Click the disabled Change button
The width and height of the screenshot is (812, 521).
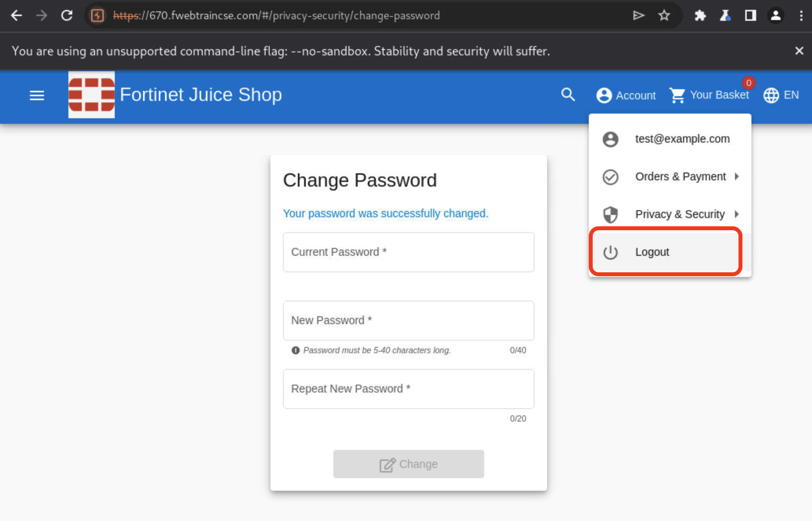coord(409,464)
